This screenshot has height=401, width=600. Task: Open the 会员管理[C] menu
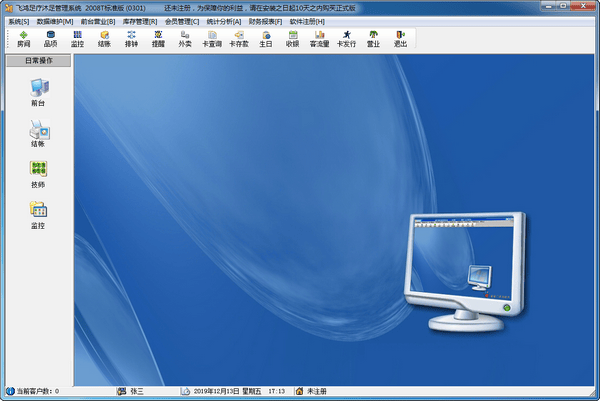182,21
